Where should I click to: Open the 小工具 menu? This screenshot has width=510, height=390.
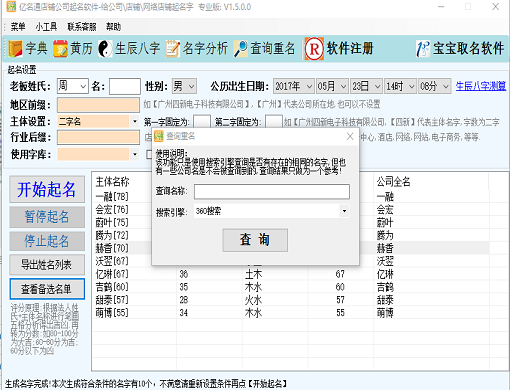click(x=46, y=27)
